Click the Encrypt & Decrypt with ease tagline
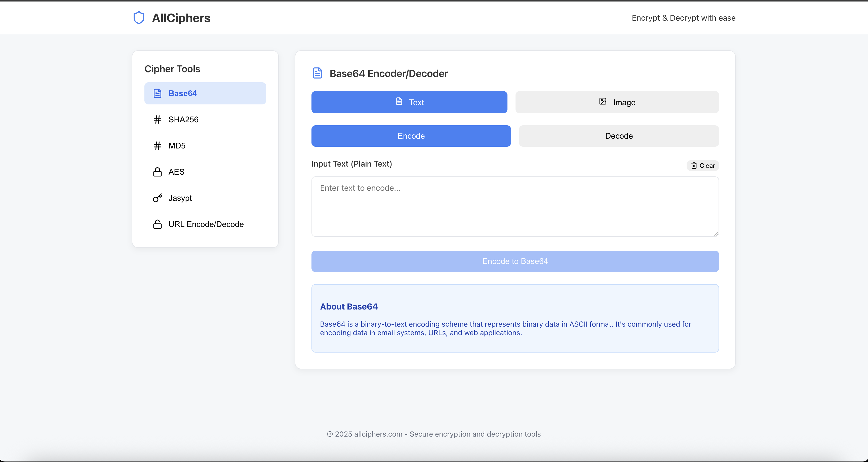This screenshot has height=462, width=868. click(x=683, y=18)
